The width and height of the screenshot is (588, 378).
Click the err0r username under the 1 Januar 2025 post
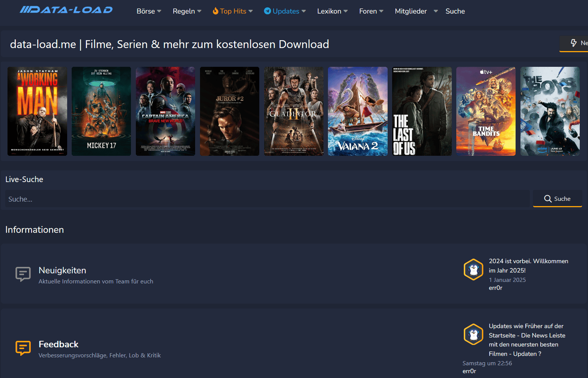(495, 288)
